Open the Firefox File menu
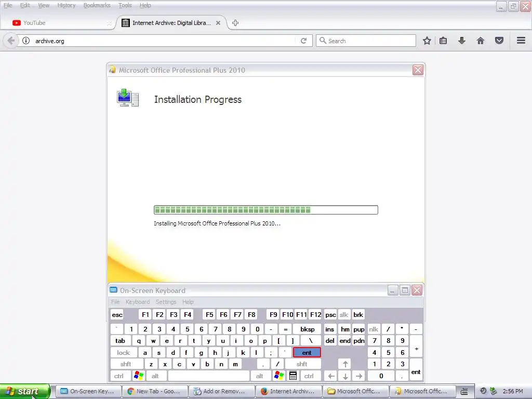 [8, 5]
